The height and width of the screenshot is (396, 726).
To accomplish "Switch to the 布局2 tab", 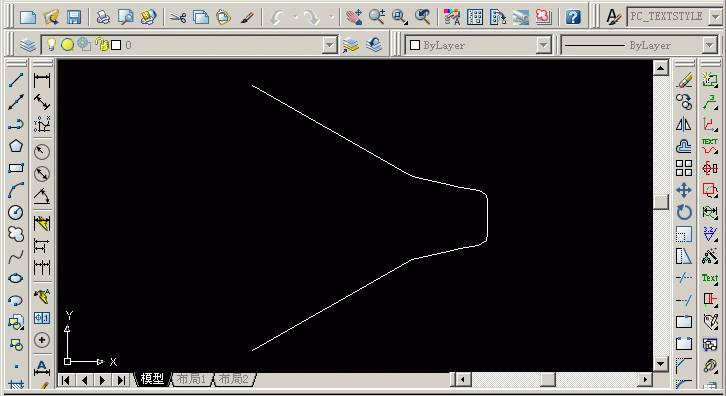I will click(x=233, y=379).
